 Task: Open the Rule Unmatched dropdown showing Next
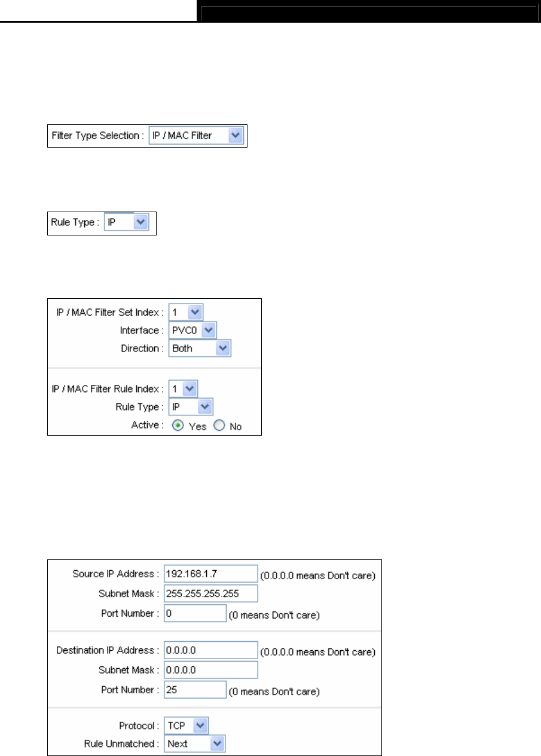pos(195,744)
